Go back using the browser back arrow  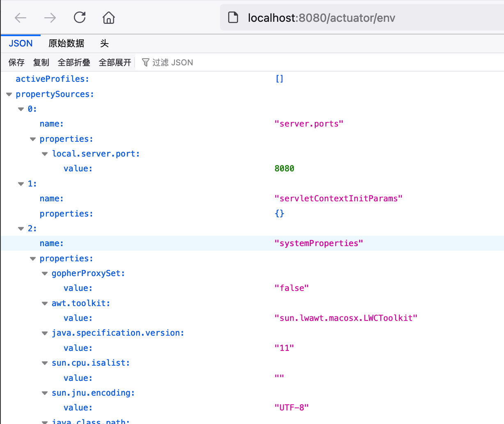coord(21,18)
